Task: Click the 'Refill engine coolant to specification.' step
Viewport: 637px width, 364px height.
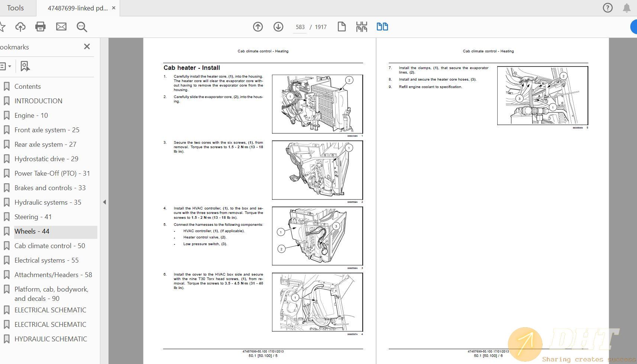Action: click(430, 87)
